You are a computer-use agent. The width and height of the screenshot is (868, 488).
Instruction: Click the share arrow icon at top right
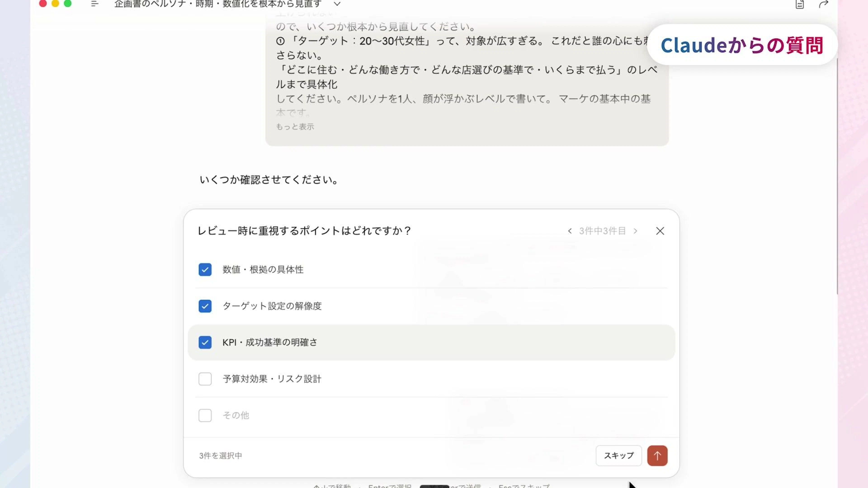click(823, 4)
